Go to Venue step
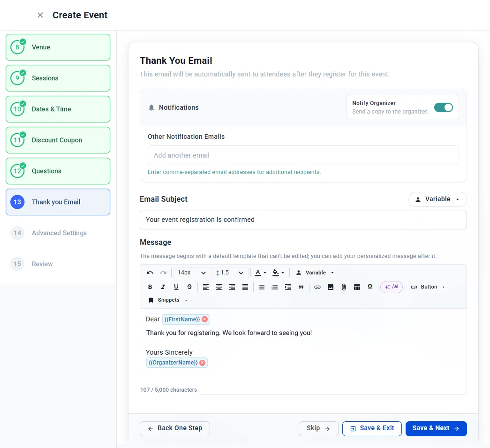This screenshot has width=490, height=448. coord(58,47)
